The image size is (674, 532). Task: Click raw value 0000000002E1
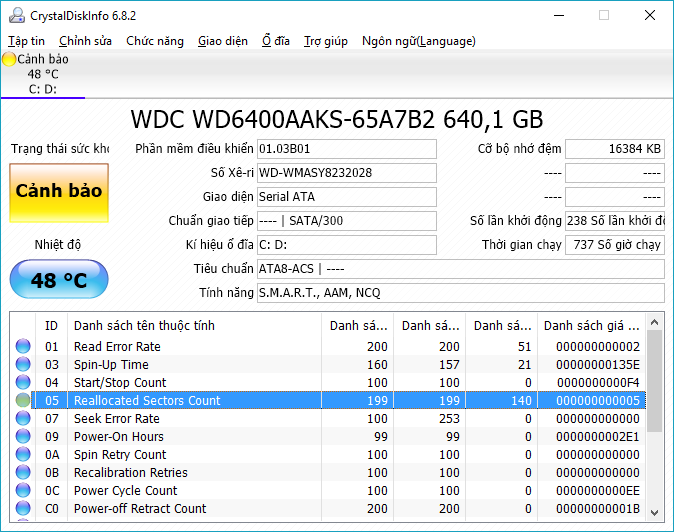tap(598, 437)
